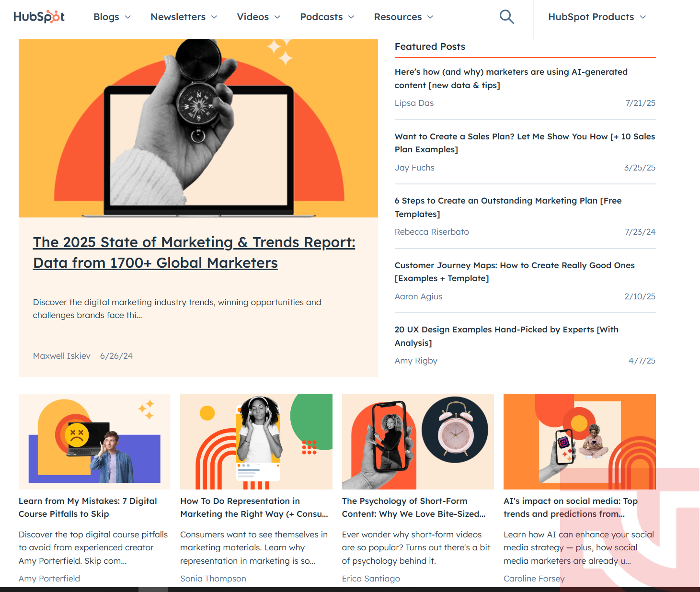Open the Newsletters menu

coord(178,17)
